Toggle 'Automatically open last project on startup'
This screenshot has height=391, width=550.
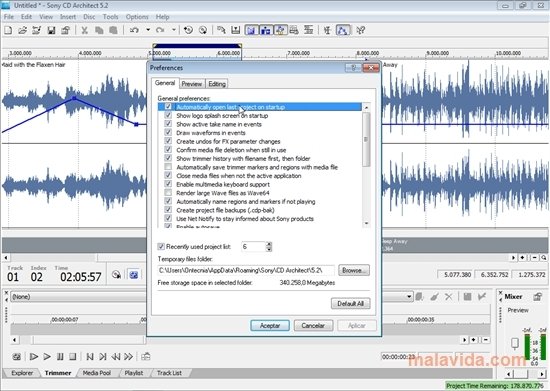click(x=168, y=107)
